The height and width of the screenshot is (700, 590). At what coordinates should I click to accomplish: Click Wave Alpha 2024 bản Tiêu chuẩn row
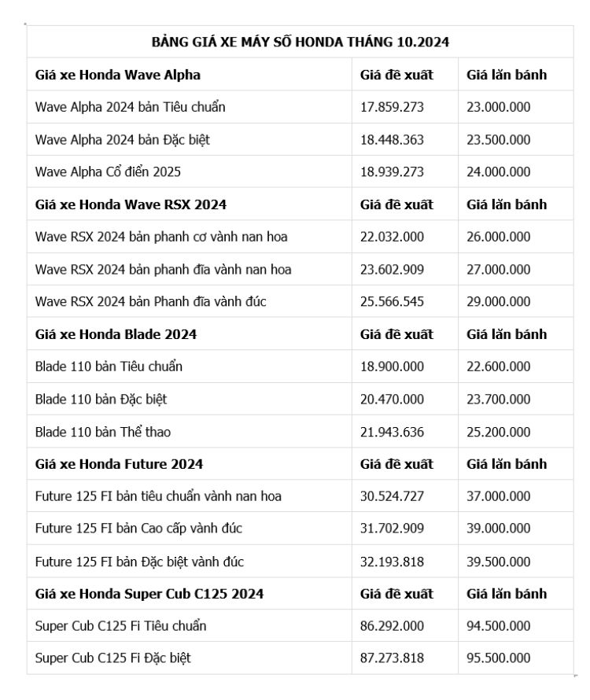tap(130, 107)
